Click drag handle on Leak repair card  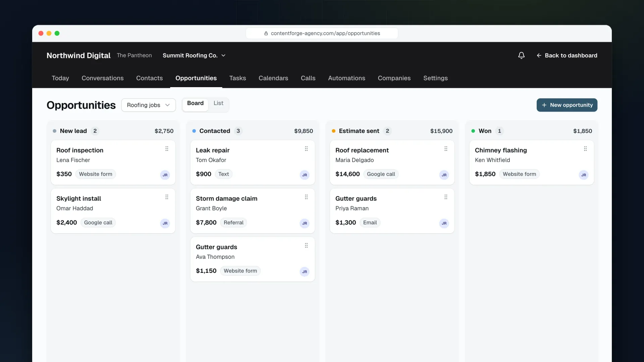pos(306,149)
